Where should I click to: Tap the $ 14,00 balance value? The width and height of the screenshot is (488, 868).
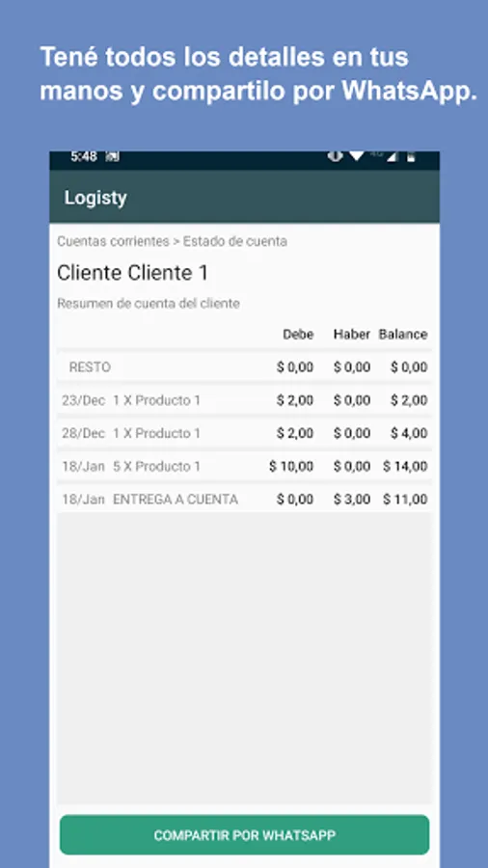[x=405, y=466]
